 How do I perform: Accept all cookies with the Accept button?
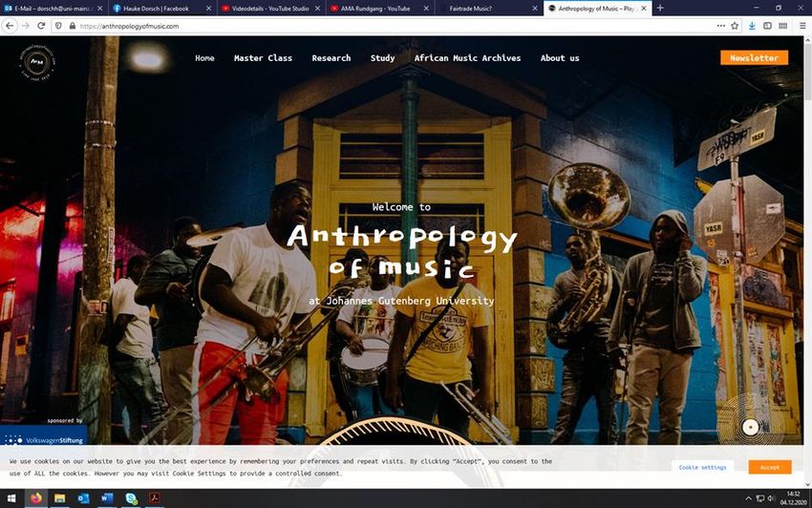[770, 467]
